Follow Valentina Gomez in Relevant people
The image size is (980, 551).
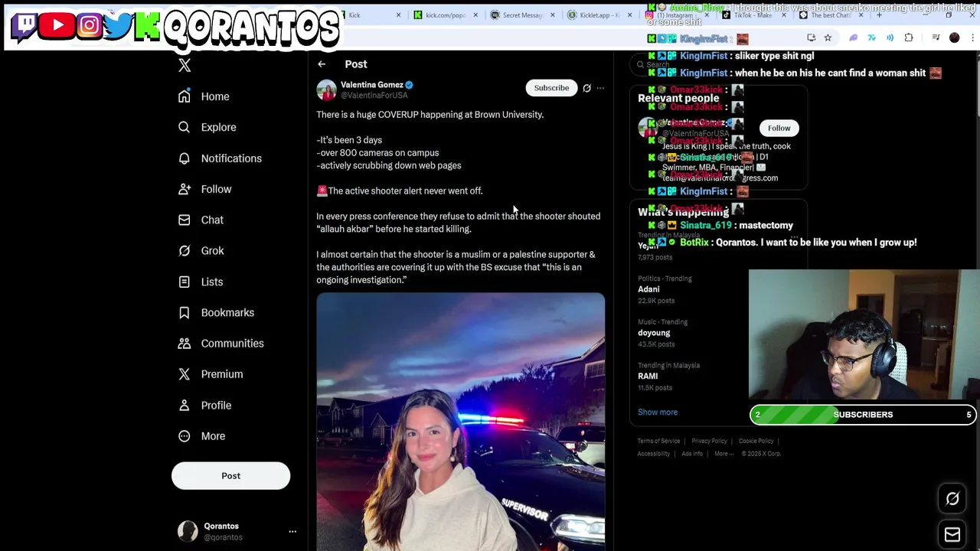coord(779,128)
